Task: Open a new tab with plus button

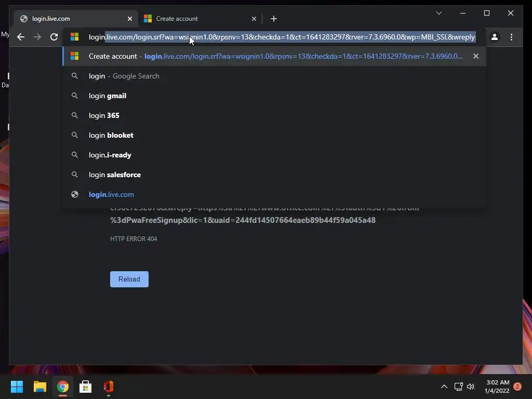Action: (x=274, y=19)
